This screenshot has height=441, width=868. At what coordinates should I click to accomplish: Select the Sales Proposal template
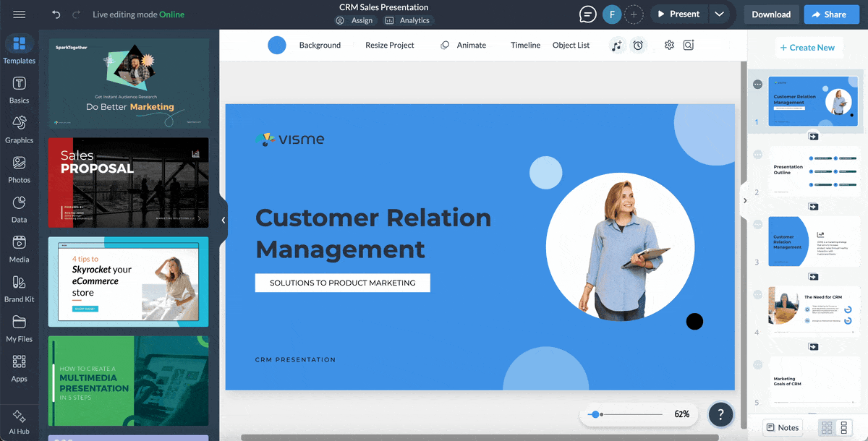point(129,183)
